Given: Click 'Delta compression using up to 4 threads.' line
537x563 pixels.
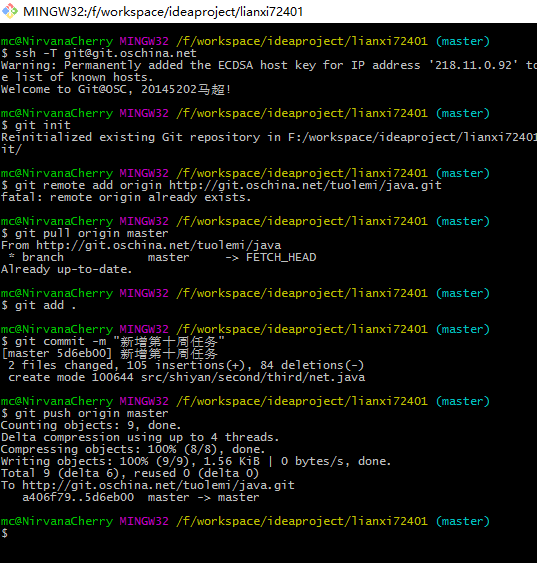Looking at the screenshot, I should pyautogui.click(x=140, y=437).
